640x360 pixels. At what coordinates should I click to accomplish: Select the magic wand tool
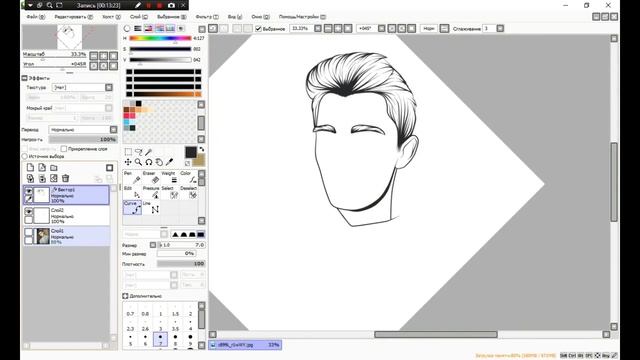(149, 152)
